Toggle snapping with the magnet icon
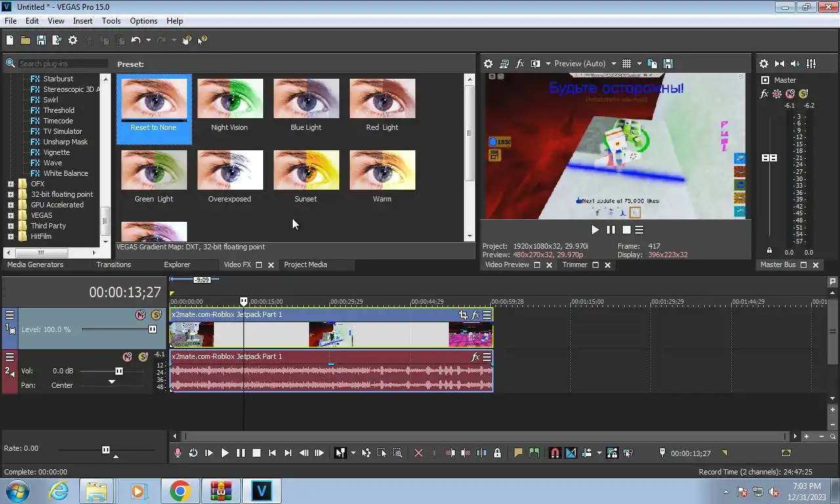This screenshot has height=504, width=840. pos(555,453)
